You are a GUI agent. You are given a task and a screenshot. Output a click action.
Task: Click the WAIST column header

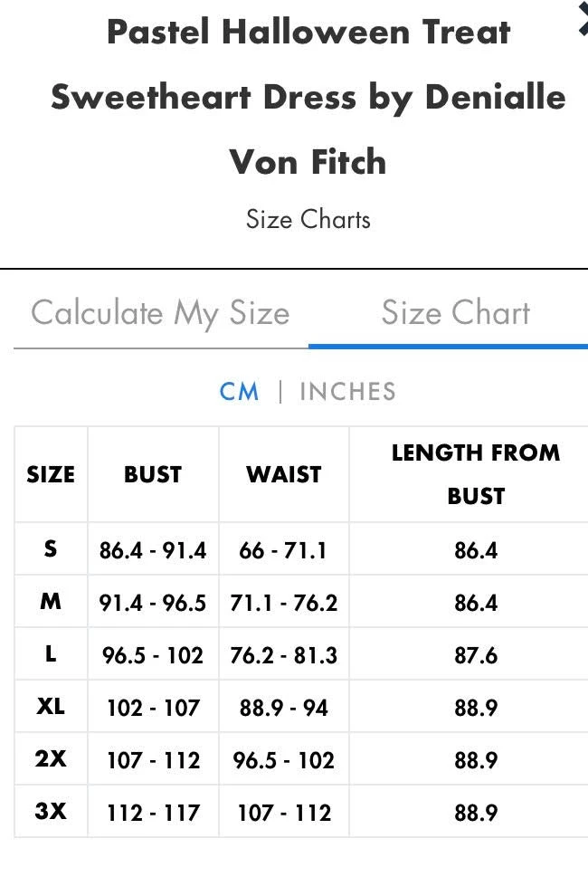coord(284,474)
